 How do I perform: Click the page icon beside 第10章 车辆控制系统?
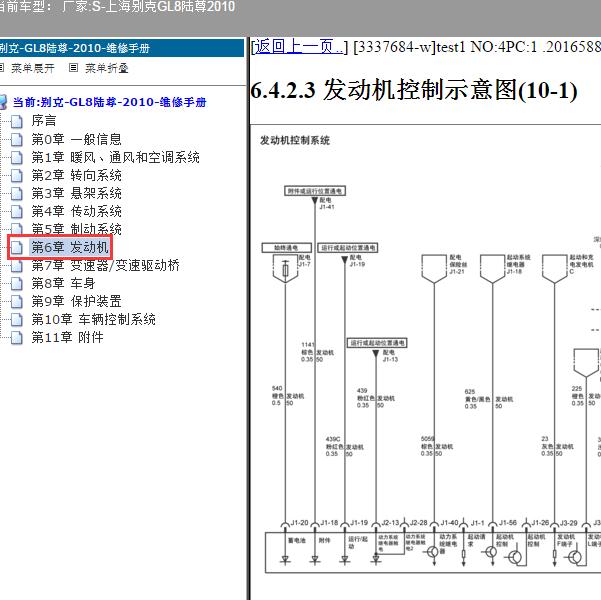pos(16,320)
